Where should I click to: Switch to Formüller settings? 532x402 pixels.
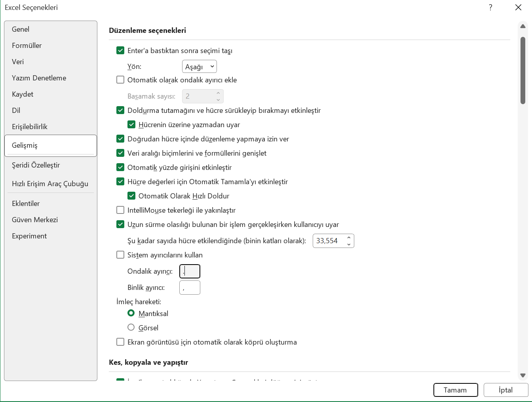tap(51, 46)
